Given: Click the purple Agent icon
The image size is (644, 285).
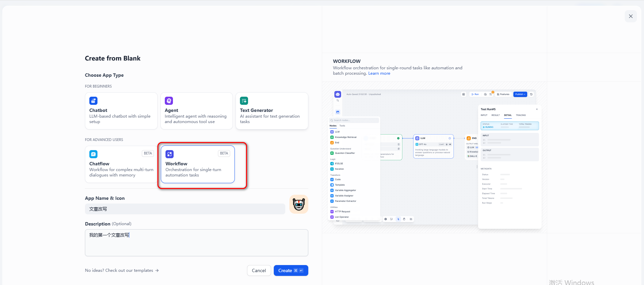Looking at the screenshot, I should click(x=169, y=101).
